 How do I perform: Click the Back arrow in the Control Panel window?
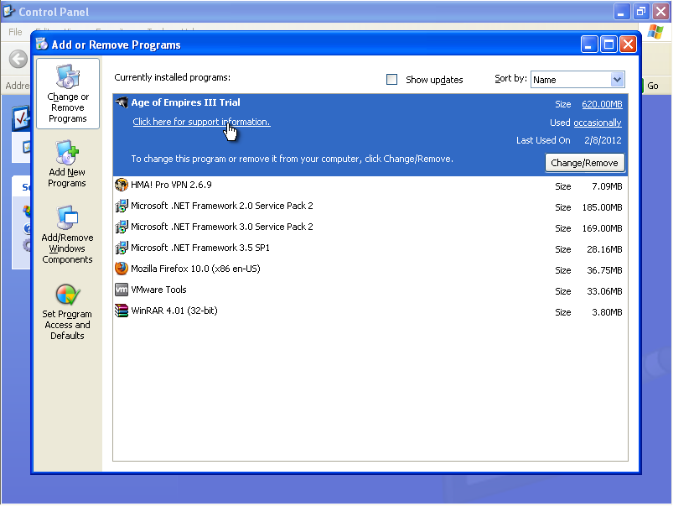click(18, 59)
